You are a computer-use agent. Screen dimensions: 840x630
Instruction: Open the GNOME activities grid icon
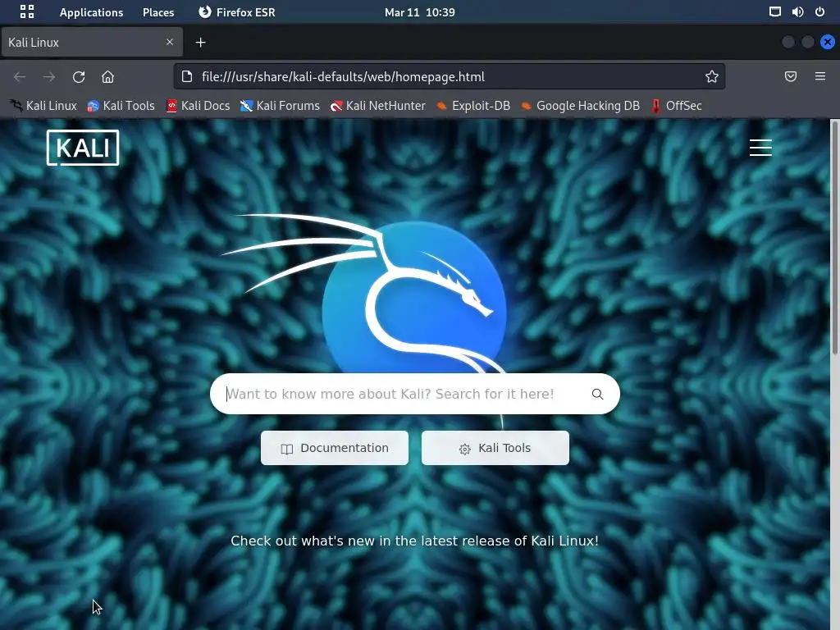pos(27,11)
